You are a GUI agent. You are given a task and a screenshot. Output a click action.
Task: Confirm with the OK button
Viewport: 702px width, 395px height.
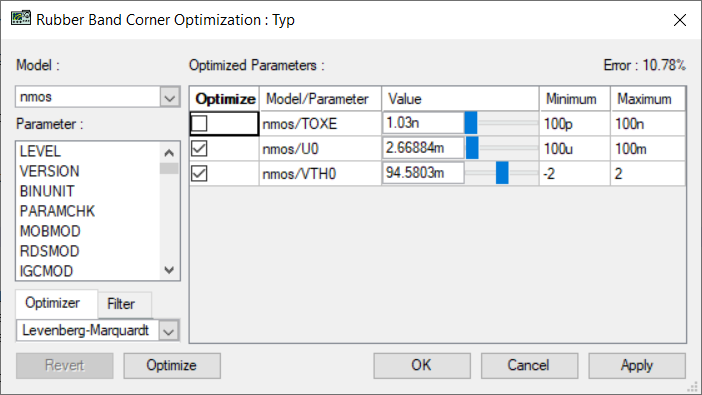point(422,365)
